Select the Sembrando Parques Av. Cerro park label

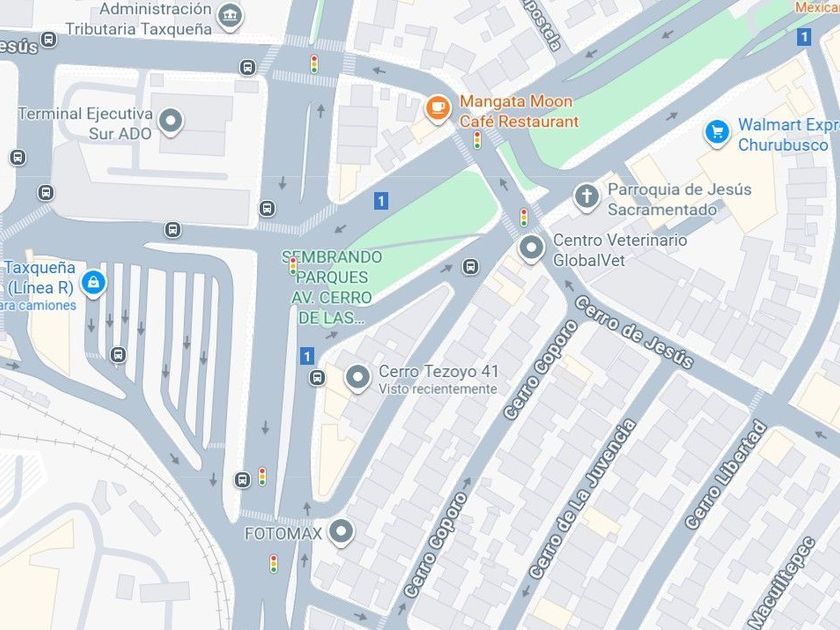point(332,287)
